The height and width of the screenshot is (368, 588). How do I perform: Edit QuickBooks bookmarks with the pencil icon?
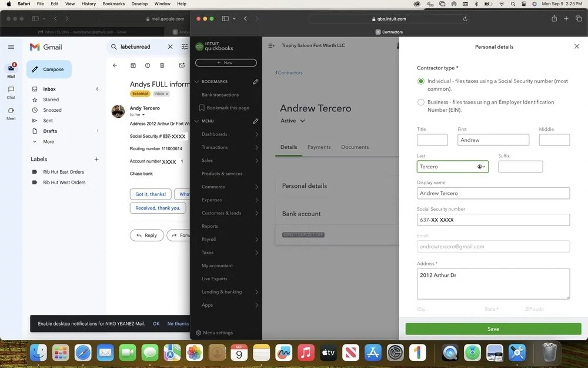click(x=255, y=81)
